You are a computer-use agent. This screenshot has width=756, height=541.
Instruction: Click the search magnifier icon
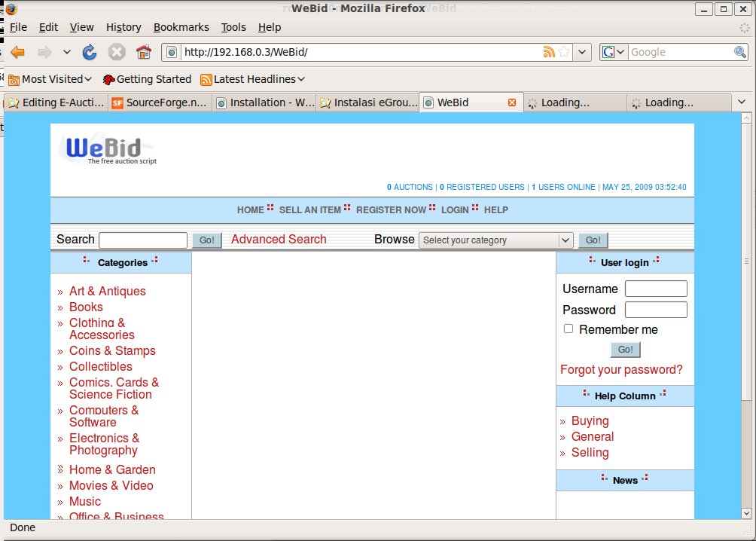740,52
